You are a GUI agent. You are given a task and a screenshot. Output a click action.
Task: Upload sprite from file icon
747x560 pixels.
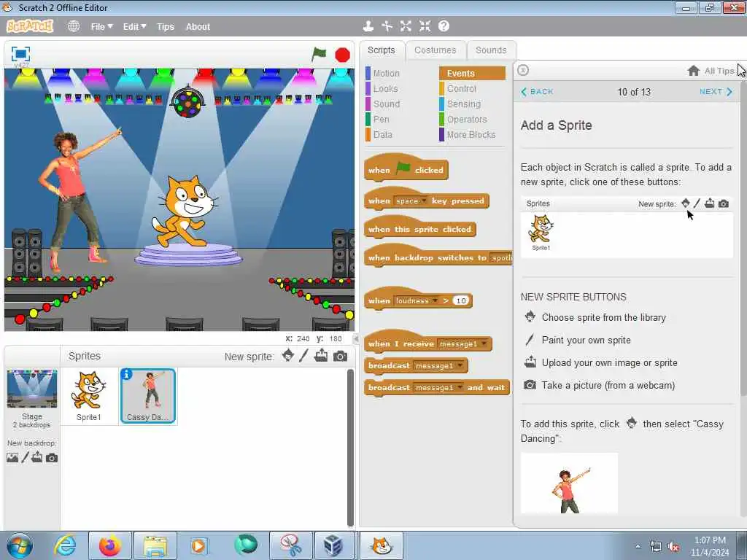click(321, 355)
